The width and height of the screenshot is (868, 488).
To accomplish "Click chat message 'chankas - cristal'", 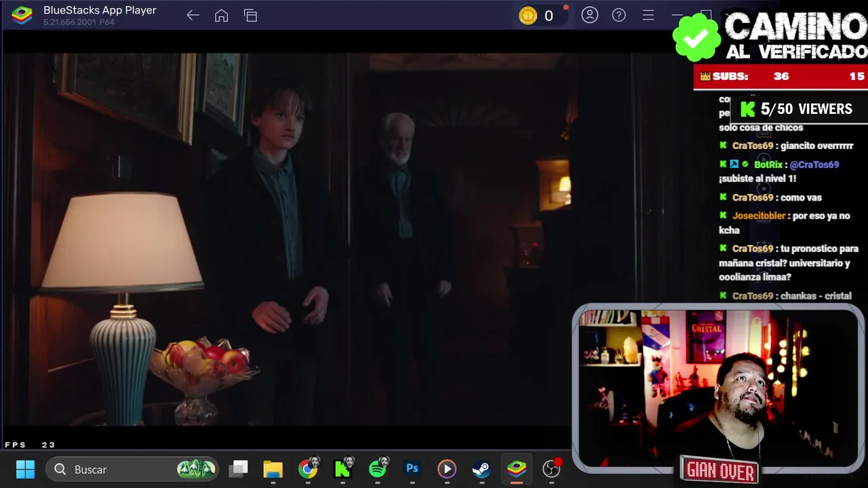I will pos(816,296).
